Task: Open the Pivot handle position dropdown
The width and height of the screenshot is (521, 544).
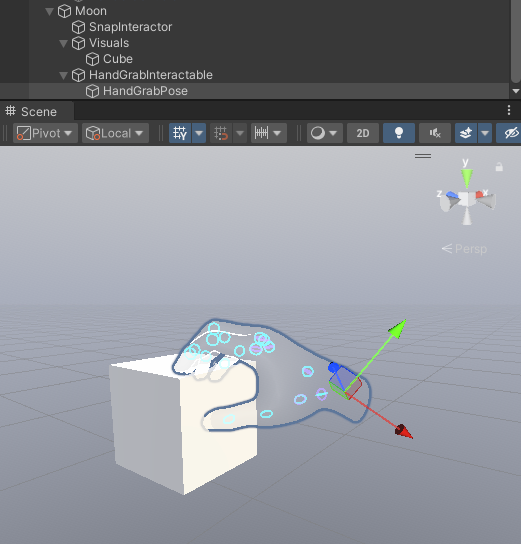Action: click(x=45, y=133)
